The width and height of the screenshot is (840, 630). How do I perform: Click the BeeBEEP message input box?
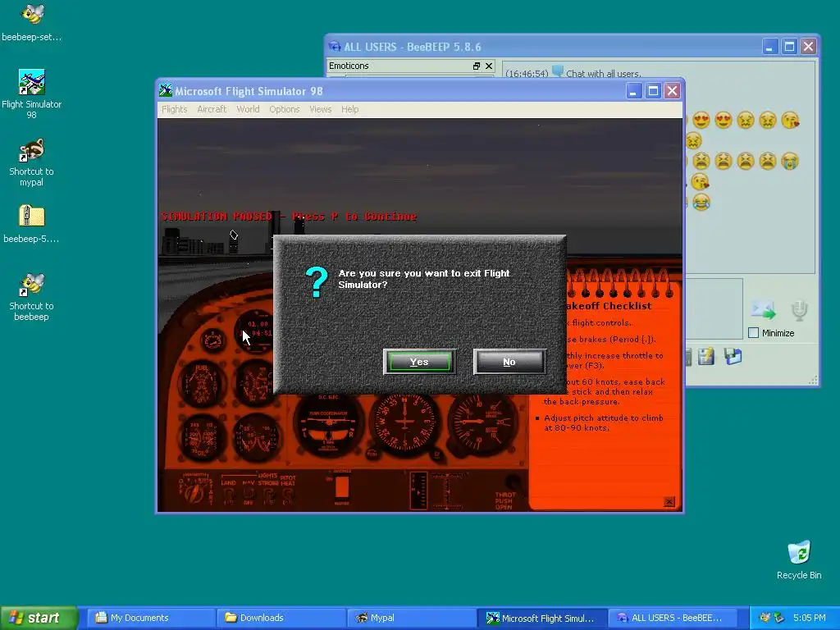[714, 308]
